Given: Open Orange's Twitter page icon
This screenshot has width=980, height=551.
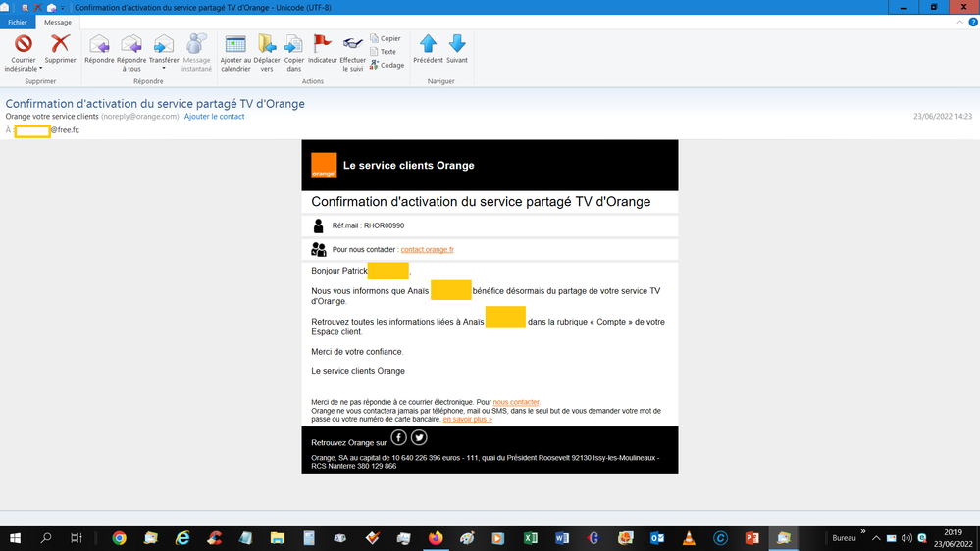Looking at the screenshot, I should [x=420, y=437].
